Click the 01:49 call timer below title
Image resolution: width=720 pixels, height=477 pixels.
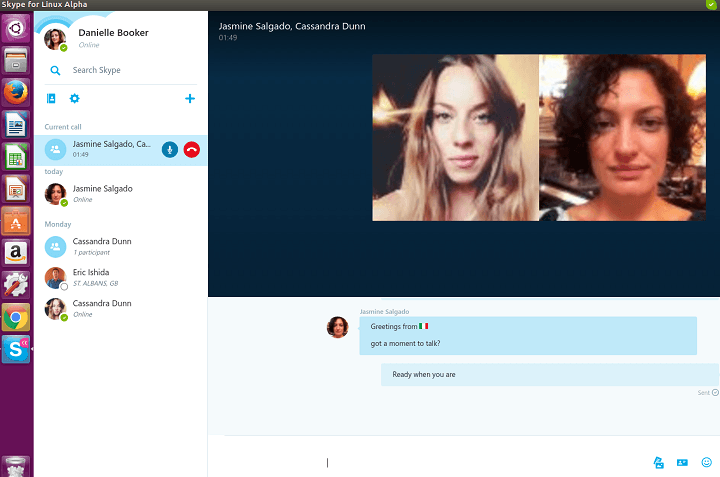(x=228, y=38)
